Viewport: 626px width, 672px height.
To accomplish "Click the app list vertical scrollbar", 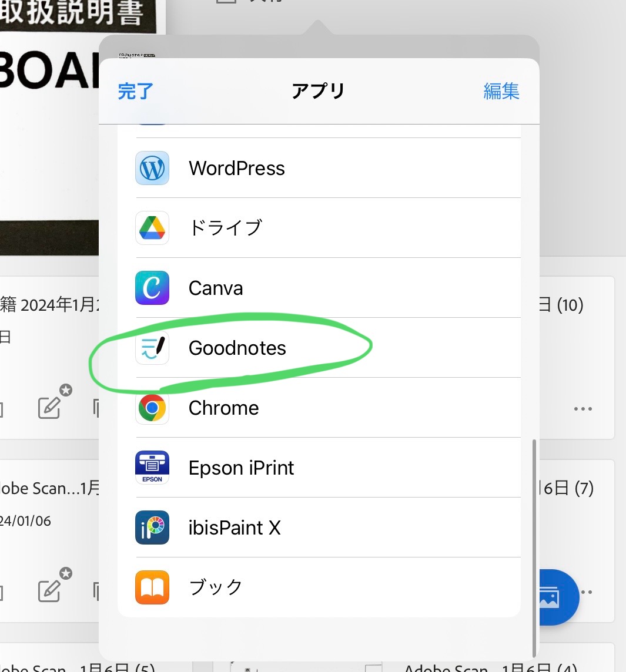I will [534, 548].
